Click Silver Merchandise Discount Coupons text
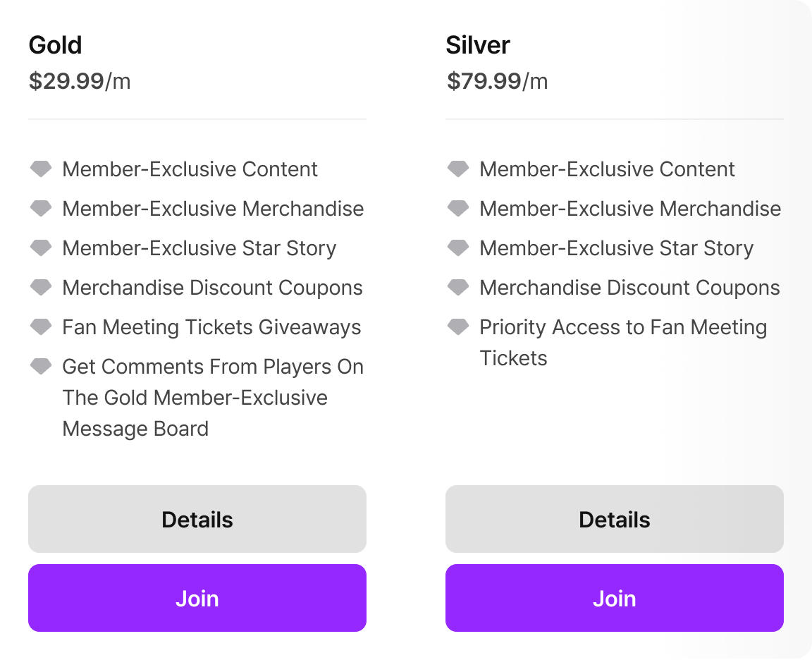Image resolution: width=812 pixels, height=660 pixels. click(629, 288)
